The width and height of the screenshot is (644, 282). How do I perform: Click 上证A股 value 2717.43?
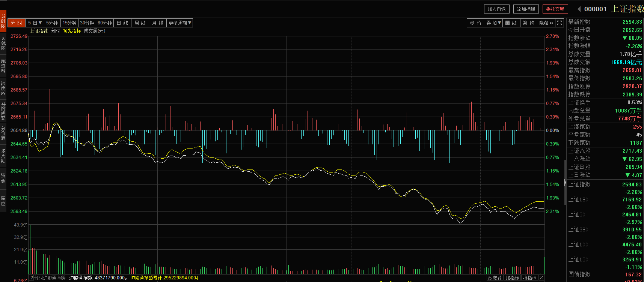632,151
